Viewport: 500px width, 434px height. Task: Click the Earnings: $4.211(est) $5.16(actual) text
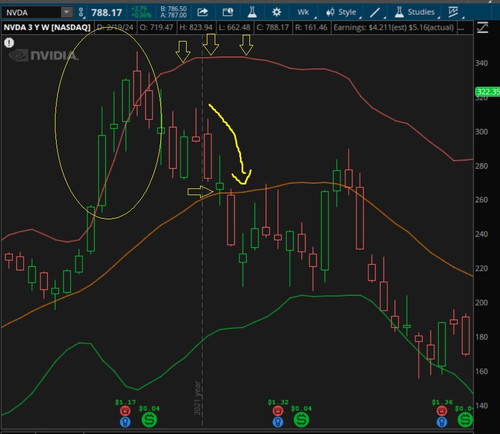pos(394,27)
